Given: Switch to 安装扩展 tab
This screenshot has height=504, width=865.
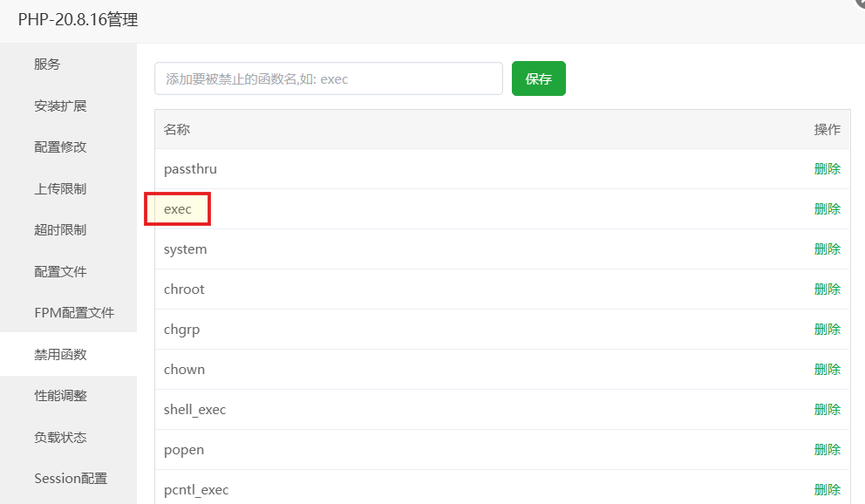Looking at the screenshot, I should (60, 106).
